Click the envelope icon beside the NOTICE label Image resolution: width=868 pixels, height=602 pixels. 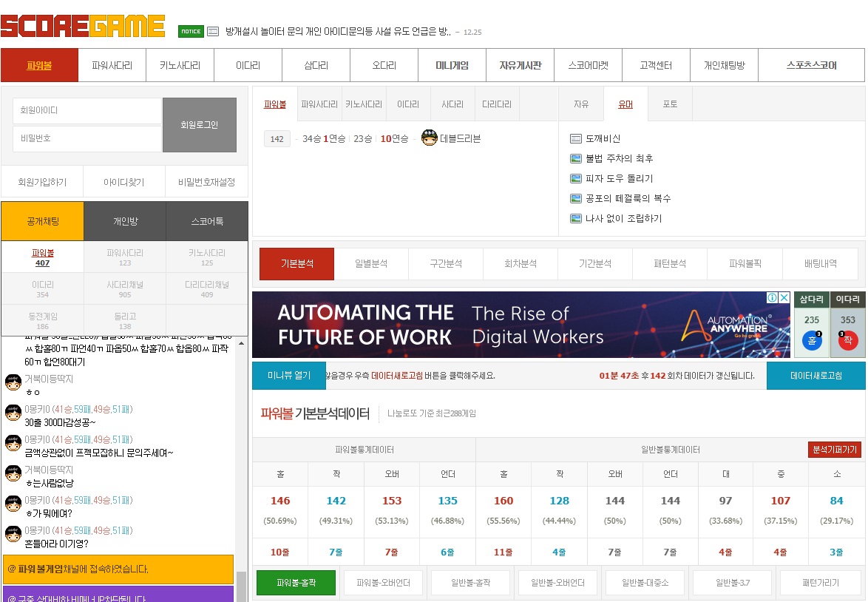pos(213,31)
